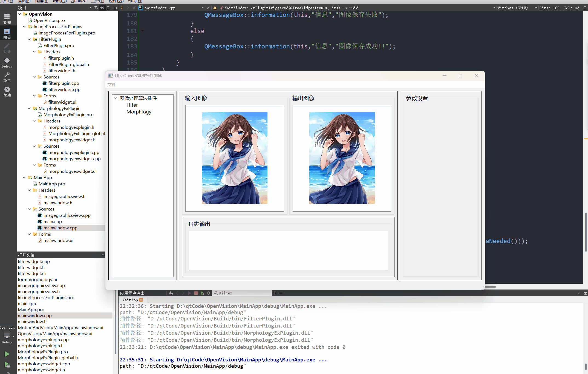Open the Analyze menu
Image resolution: width=588 pixels, height=374 pixels.
coord(79,1)
